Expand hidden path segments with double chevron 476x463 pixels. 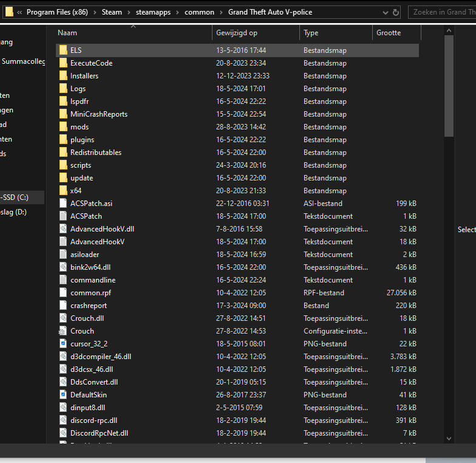click(x=19, y=12)
